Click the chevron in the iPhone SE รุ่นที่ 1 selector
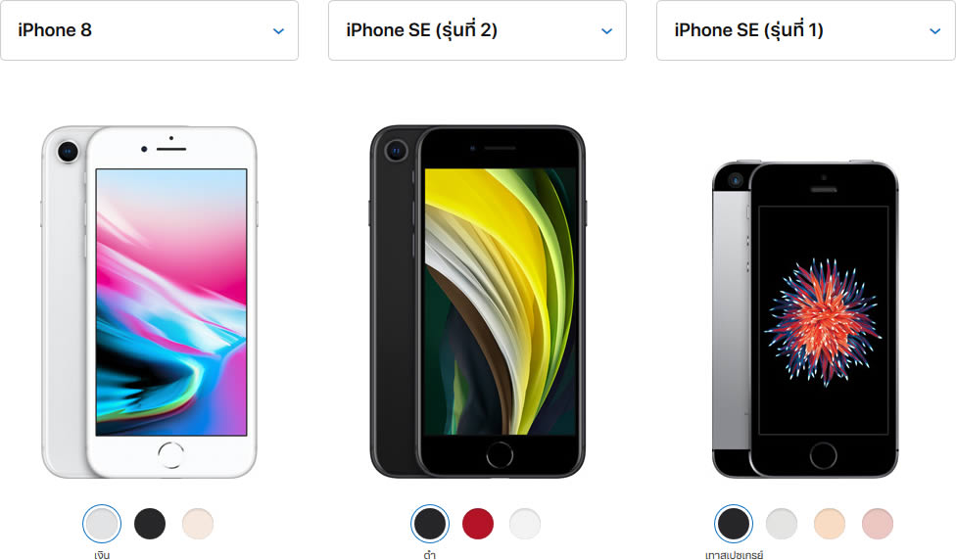This screenshot has height=560, width=956. tap(935, 31)
